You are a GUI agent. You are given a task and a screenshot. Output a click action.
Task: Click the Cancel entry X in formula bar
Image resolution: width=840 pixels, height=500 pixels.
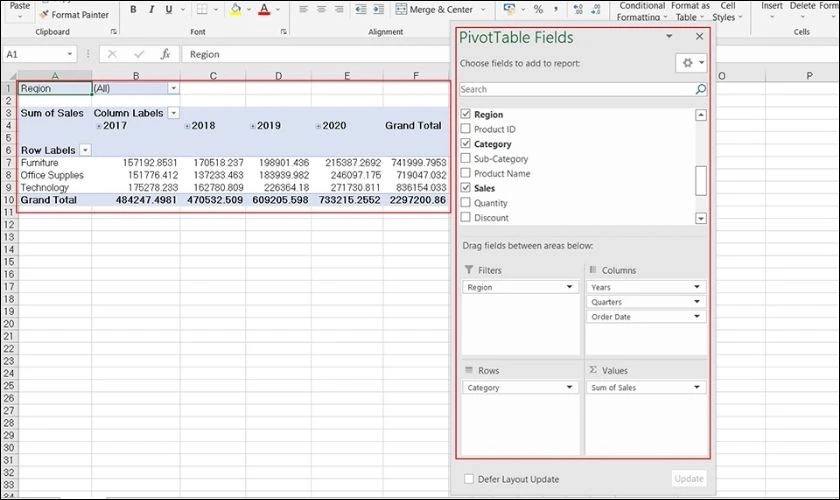coord(112,54)
